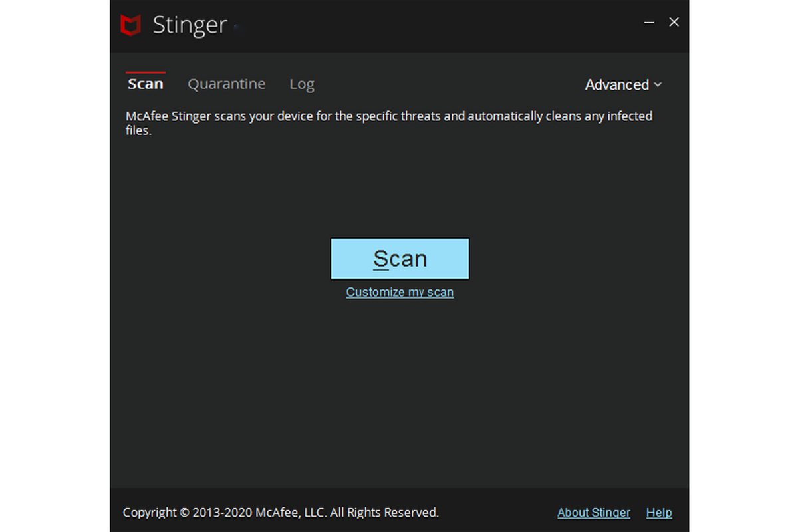The width and height of the screenshot is (798, 532).
Task: Open the Quarantine tab
Action: 226,84
